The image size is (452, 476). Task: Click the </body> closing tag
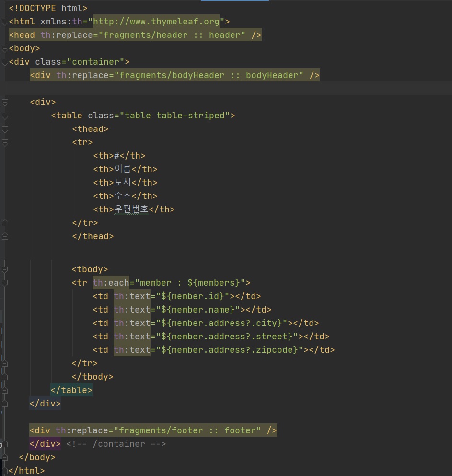click(x=37, y=457)
